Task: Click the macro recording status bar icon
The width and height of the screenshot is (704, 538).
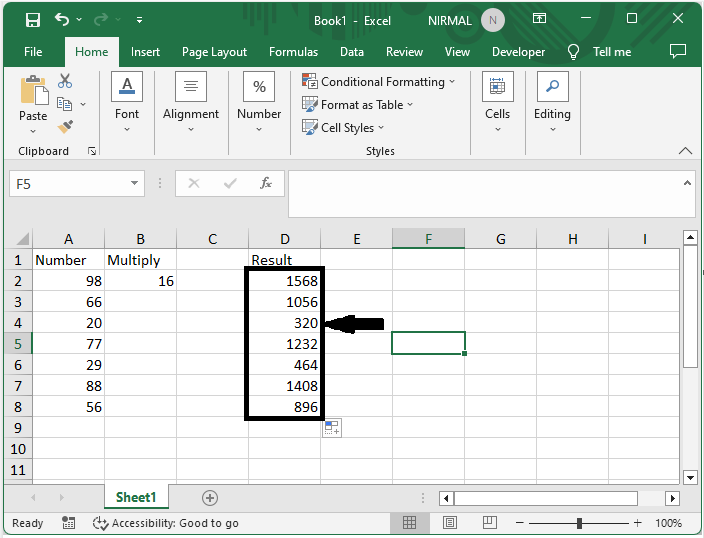Action: pyautogui.click(x=68, y=523)
